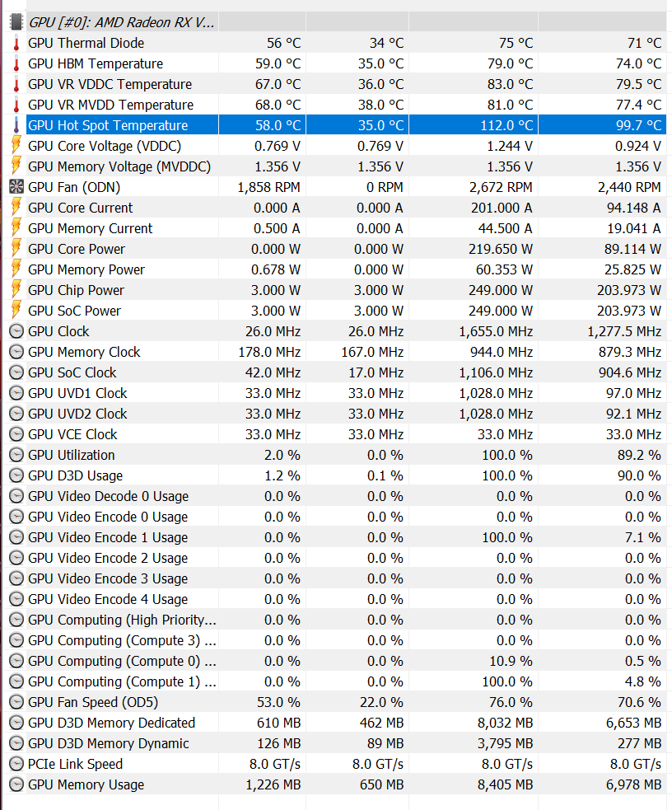Click the 1,655.0 MHz maximum GPU clock value

[496, 331]
